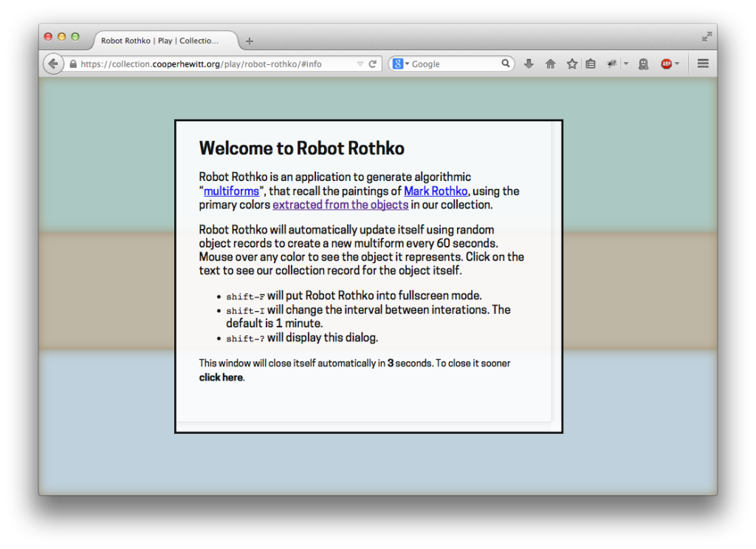Reload the page with the refresh icon
The image size is (756, 549).
(x=372, y=64)
